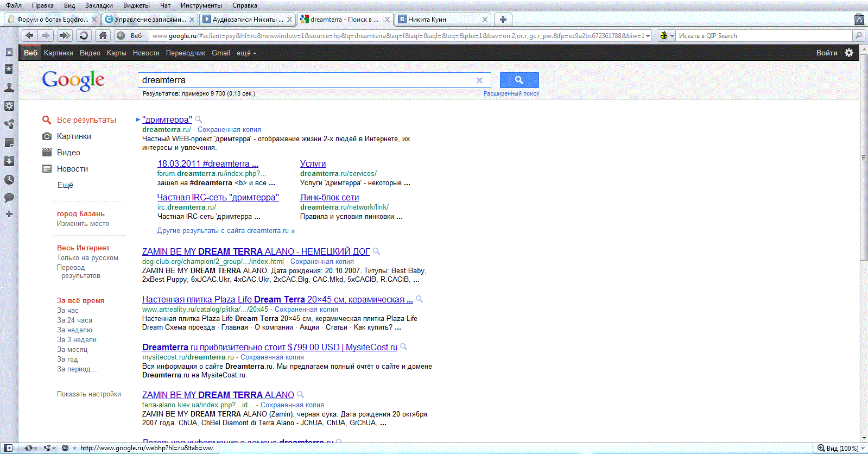
Task: Clear the search query with the X
Action: coord(479,80)
